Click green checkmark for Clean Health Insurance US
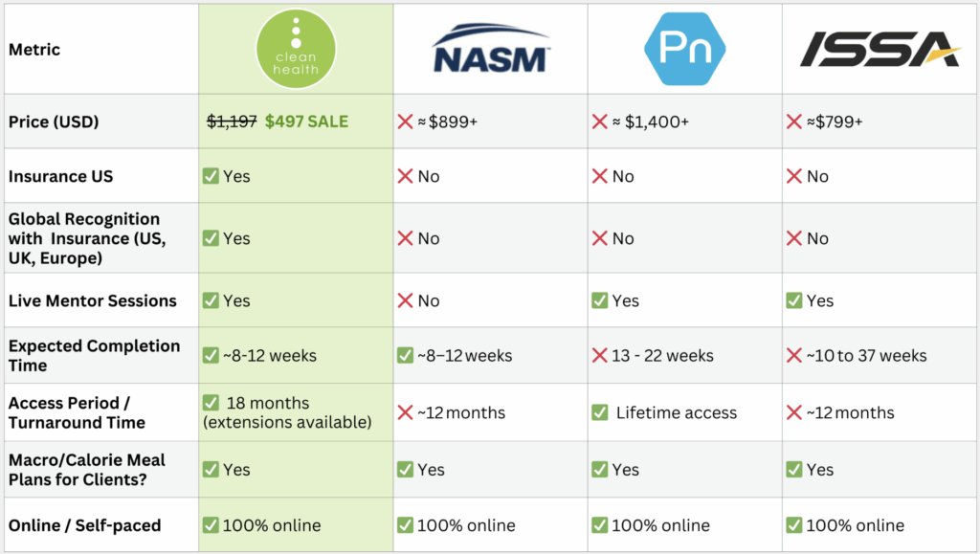 point(211,176)
